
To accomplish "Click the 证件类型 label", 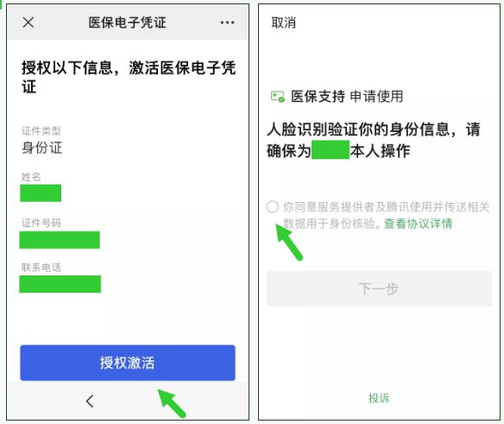I will coord(41,130).
